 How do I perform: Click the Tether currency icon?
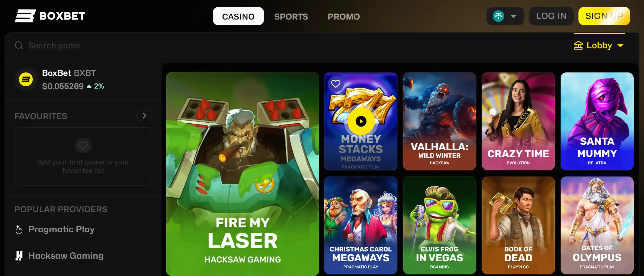pyautogui.click(x=499, y=16)
